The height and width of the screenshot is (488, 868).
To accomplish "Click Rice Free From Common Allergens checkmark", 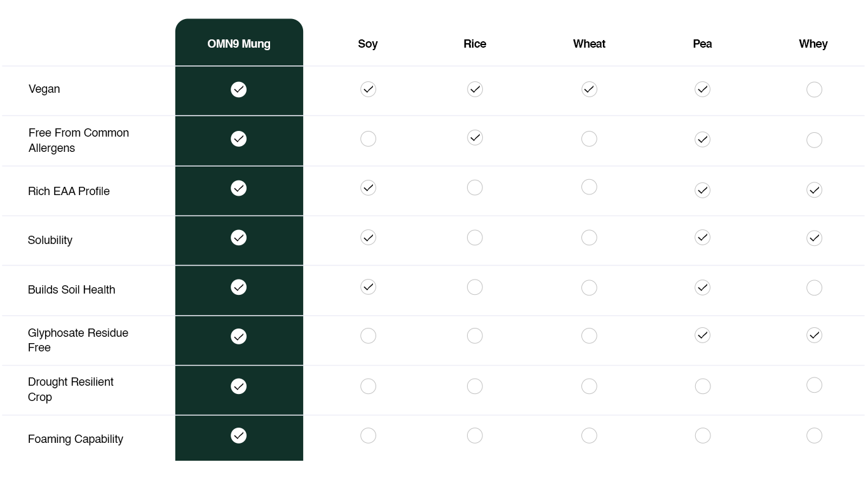I will point(475,138).
